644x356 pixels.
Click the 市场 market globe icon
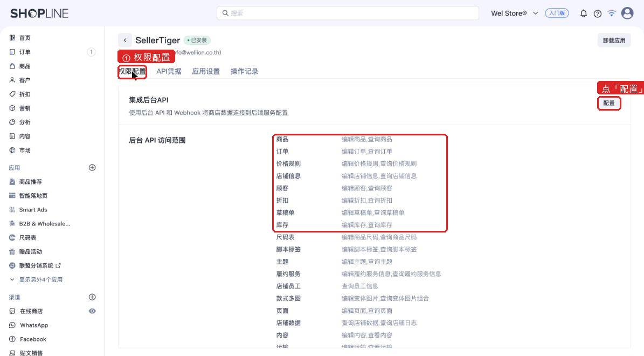point(12,150)
